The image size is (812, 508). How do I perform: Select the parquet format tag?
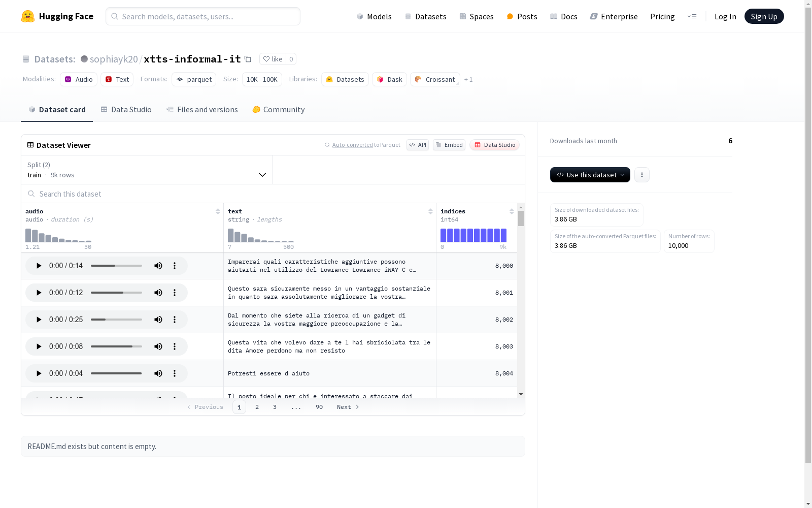[194, 79]
